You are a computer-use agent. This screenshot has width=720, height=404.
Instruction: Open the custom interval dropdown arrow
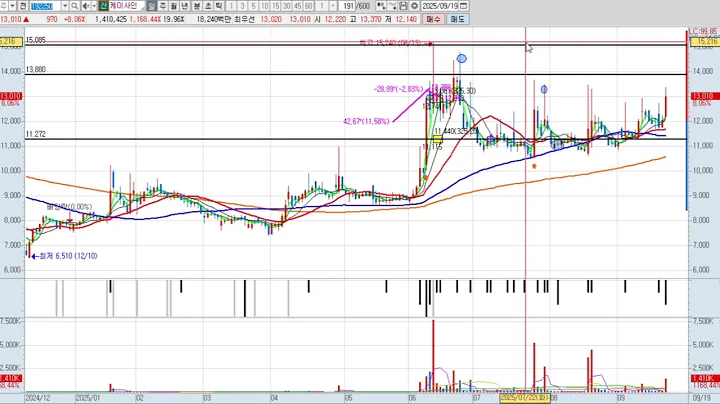[x=333, y=6]
